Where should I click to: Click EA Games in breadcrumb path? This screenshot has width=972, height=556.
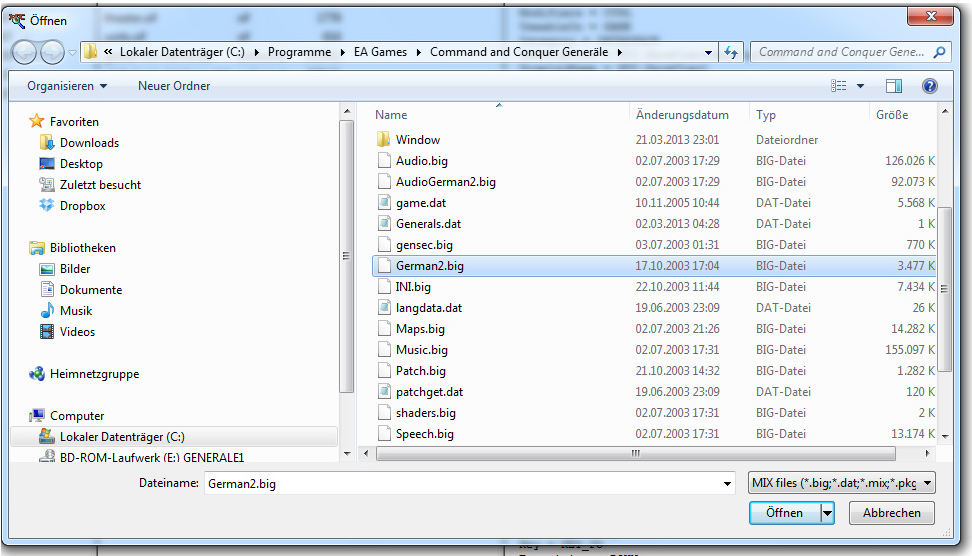[x=381, y=52]
